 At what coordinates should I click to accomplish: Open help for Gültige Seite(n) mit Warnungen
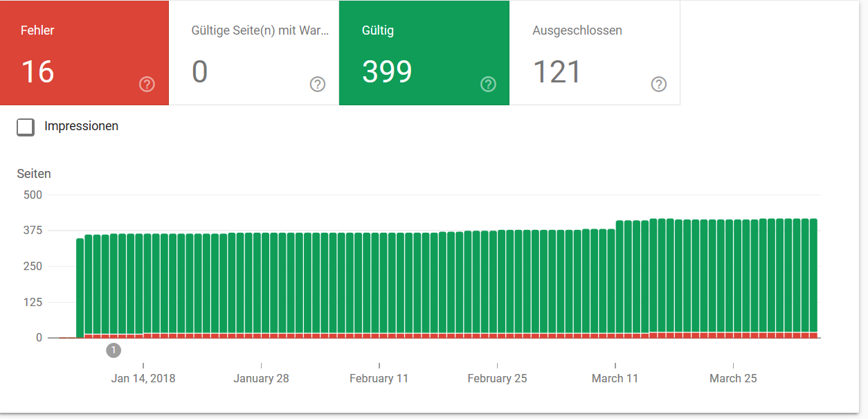click(x=317, y=84)
